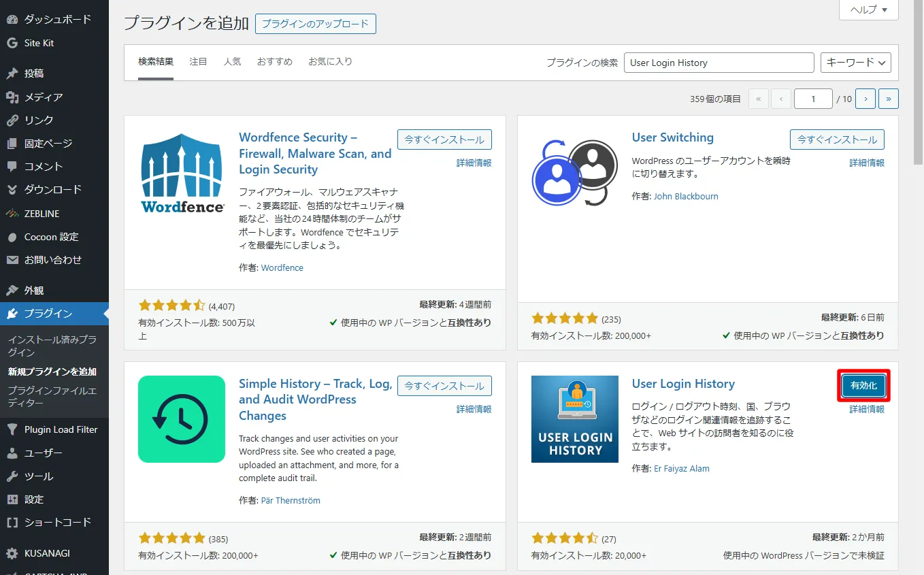Jump to the last results page

pos(888,99)
